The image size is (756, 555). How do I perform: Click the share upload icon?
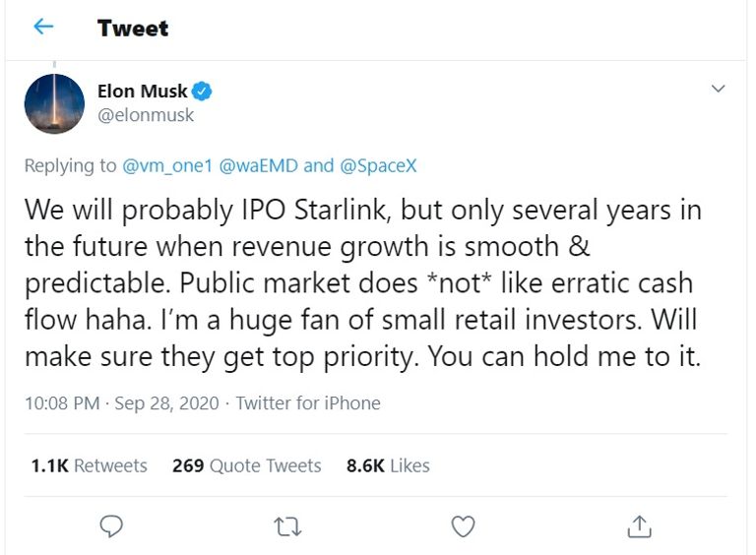click(638, 526)
